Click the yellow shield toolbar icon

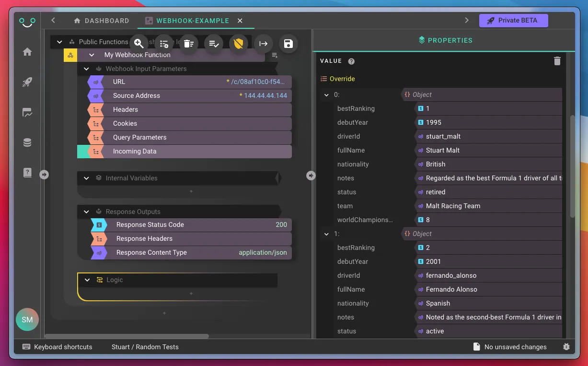click(238, 44)
